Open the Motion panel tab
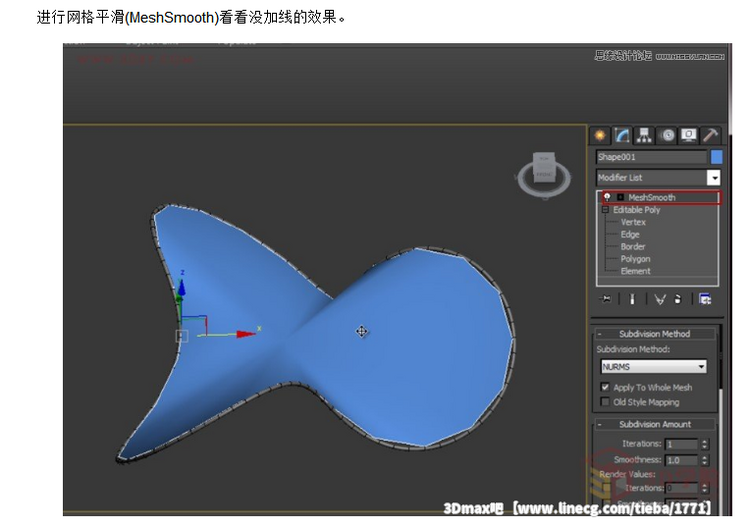750x527 pixels. 667,136
